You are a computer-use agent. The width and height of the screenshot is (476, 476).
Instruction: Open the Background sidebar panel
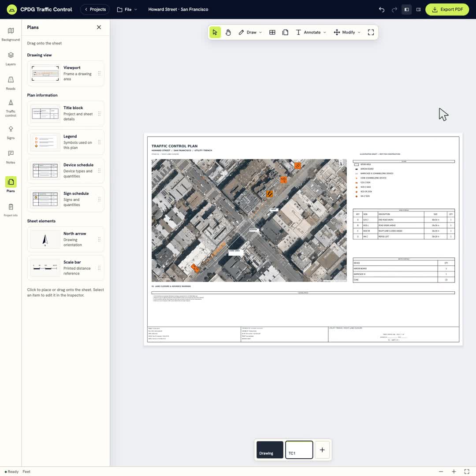coord(11,34)
